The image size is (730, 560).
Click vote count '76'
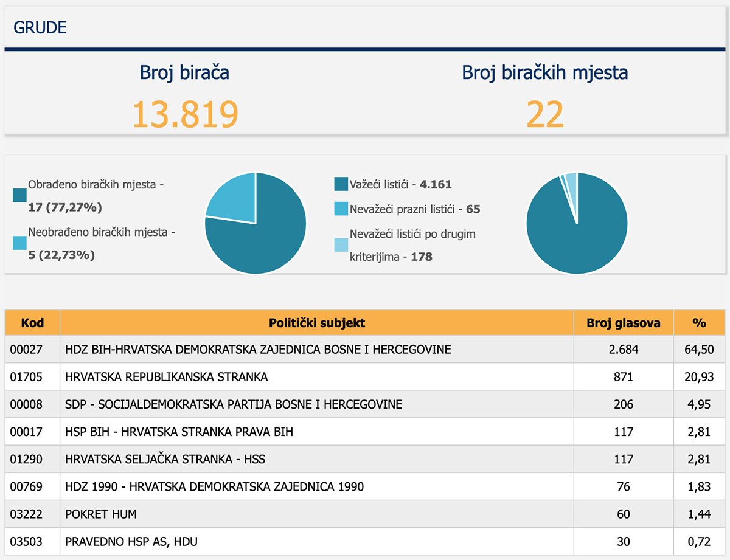(x=624, y=486)
